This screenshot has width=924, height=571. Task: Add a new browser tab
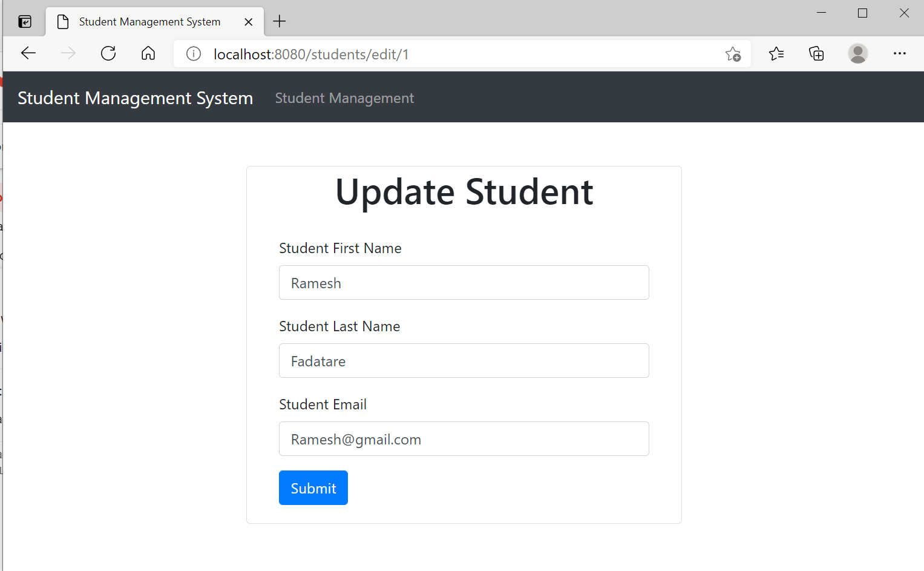[279, 22]
